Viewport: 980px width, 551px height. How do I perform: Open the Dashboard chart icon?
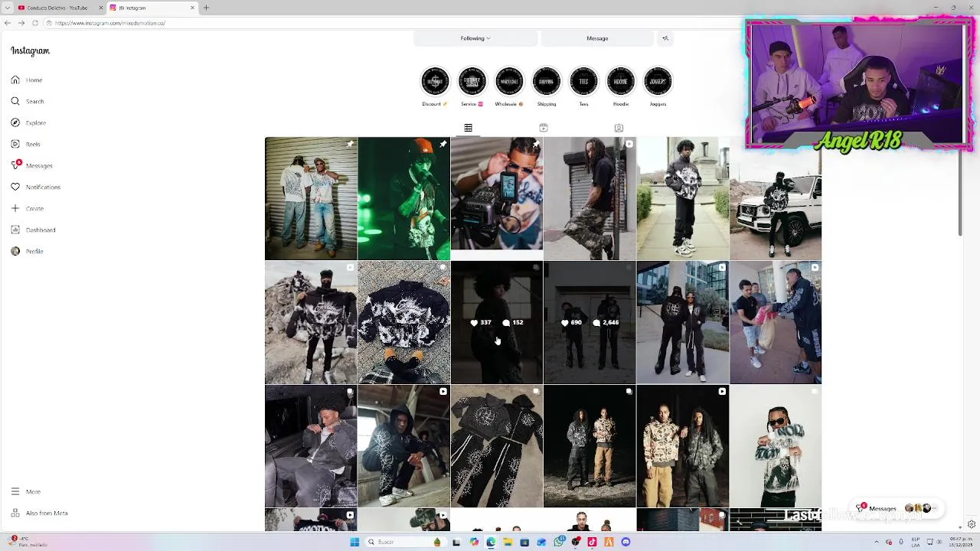15,230
